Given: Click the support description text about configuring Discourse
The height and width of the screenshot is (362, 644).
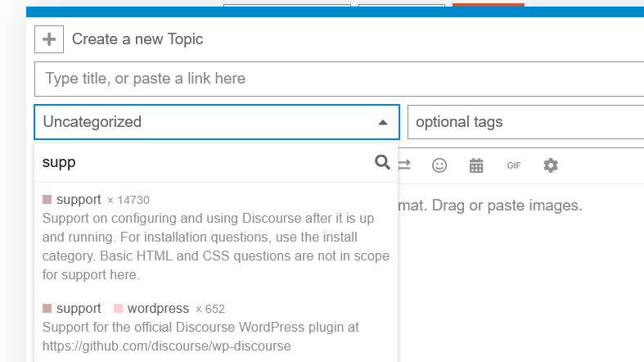Looking at the screenshot, I should [216, 247].
